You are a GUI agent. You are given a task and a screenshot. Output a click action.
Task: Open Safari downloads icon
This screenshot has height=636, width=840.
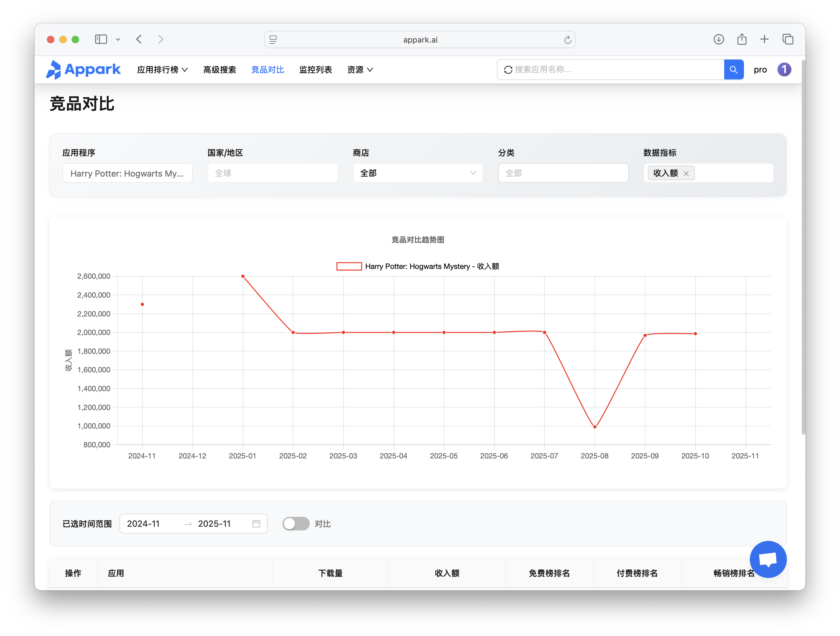(x=719, y=40)
